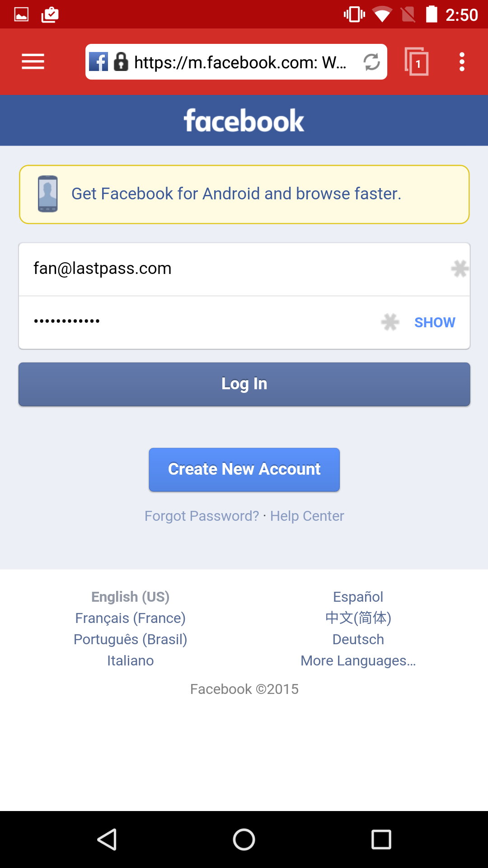The height and width of the screenshot is (868, 488).
Task: Select Français (France) language
Action: (x=130, y=618)
